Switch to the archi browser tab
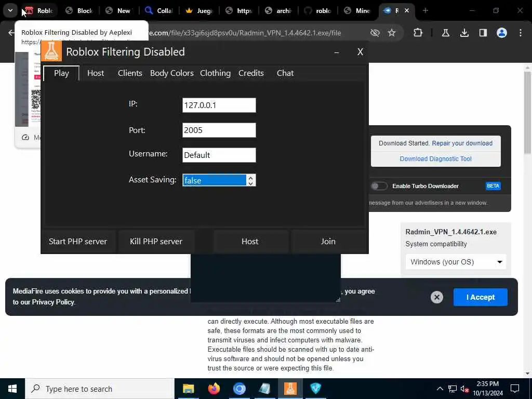 click(x=278, y=11)
